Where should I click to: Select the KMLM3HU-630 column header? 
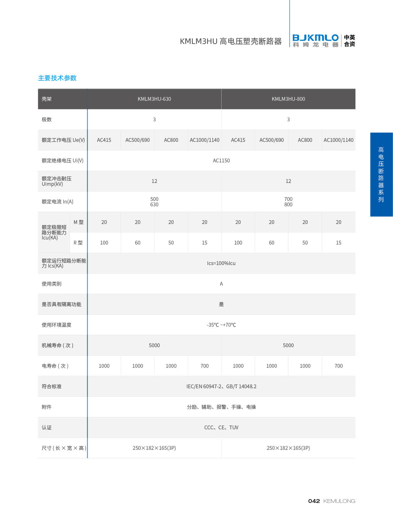point(154,99)
